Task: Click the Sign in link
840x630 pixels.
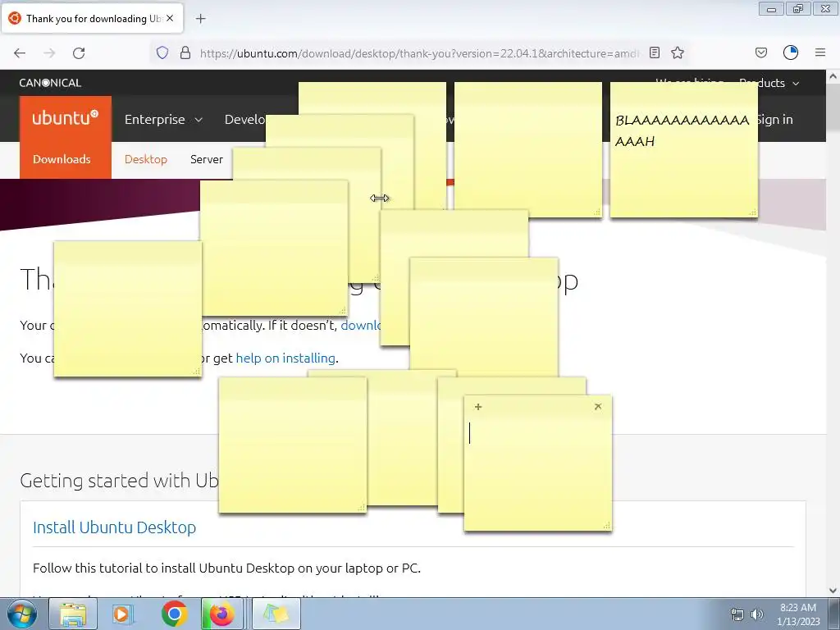Action: 774,120
